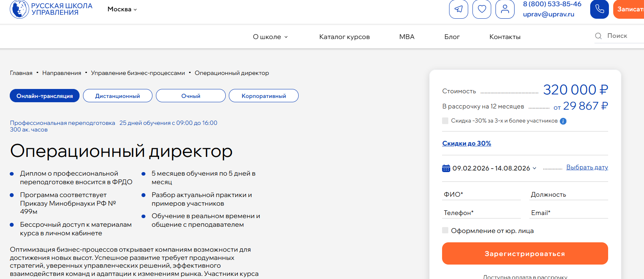This screenshot has height=279, width=644.
Task: Open user account profile icon
Action: click(505, 9)
